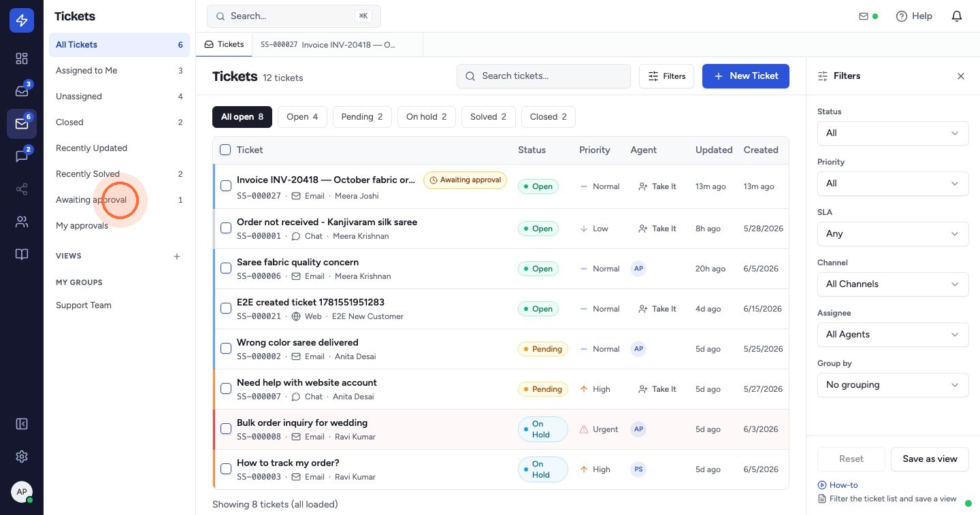Check the Bulk order inquiry checkbox
Image resolution: width=980 pixels, height=515 pixels.
(x=226, y=429)
